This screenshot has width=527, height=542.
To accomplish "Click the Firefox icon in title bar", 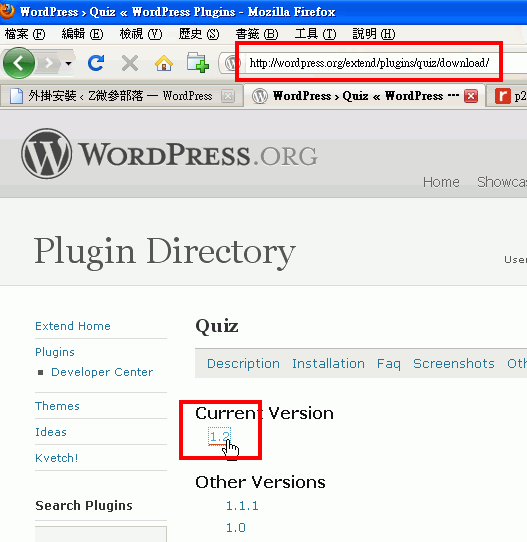I will pyautogui.click(x=7, y=10).
